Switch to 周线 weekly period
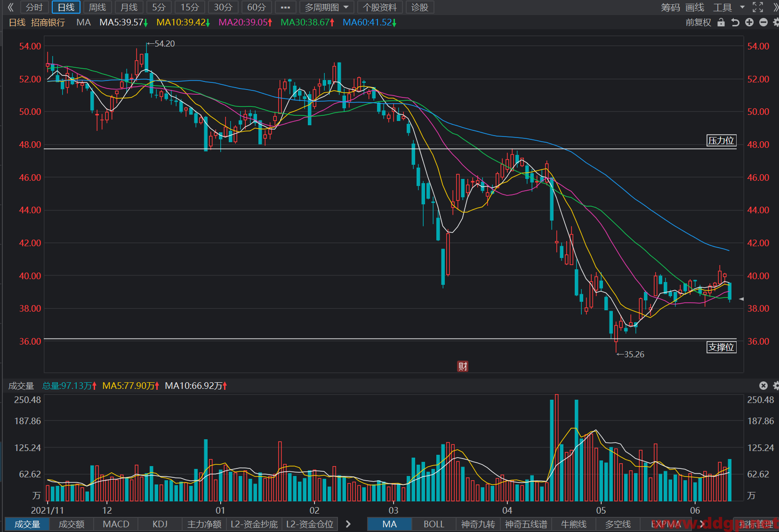779x532 pixels. click(97, 7)
